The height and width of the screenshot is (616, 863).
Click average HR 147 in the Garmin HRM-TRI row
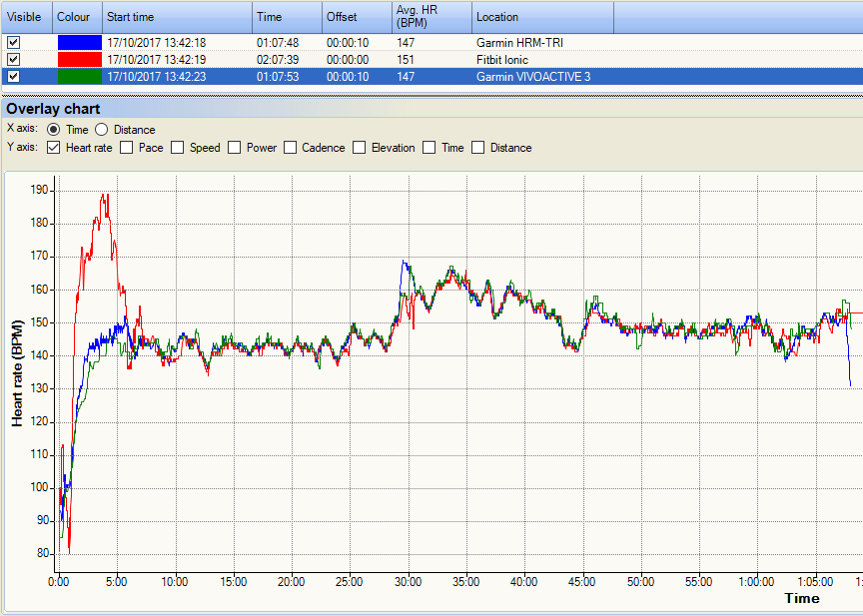[x=406, y=42]
